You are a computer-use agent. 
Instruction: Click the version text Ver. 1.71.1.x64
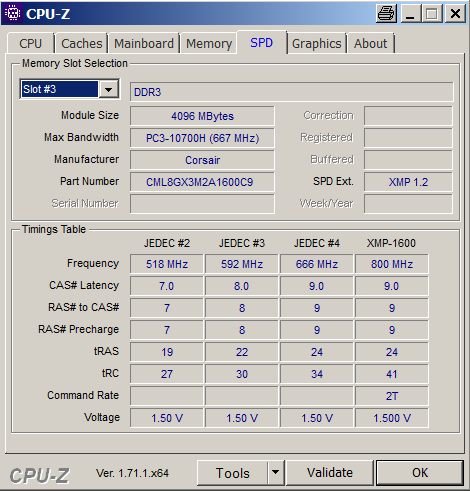(x=132, y=473)
